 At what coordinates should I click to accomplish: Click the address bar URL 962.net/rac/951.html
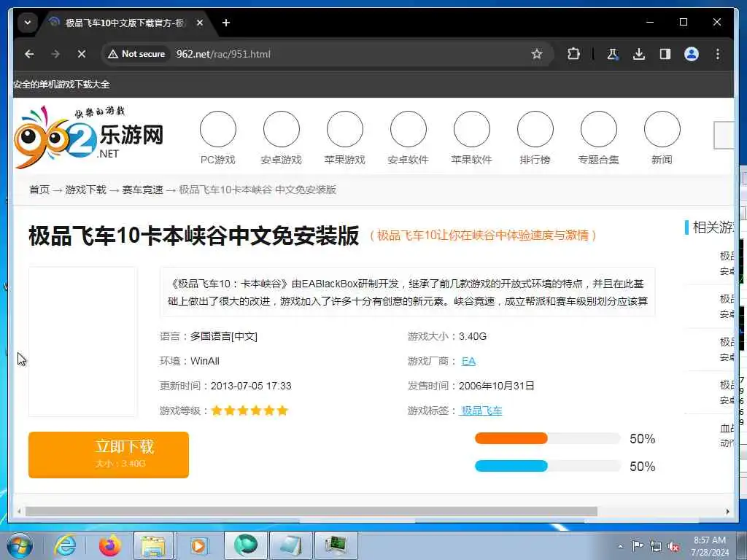[x=223, y=54]
